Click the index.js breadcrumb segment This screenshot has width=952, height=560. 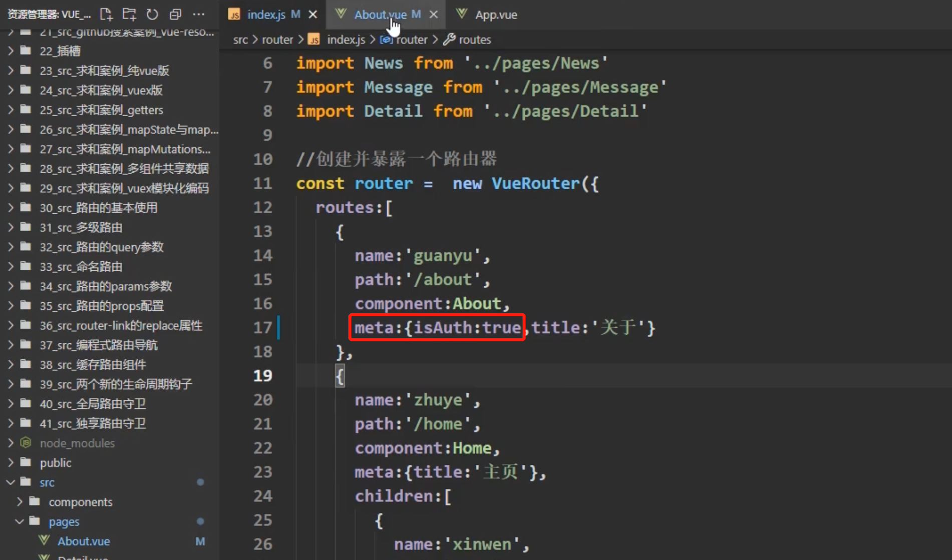click(346, 40)
